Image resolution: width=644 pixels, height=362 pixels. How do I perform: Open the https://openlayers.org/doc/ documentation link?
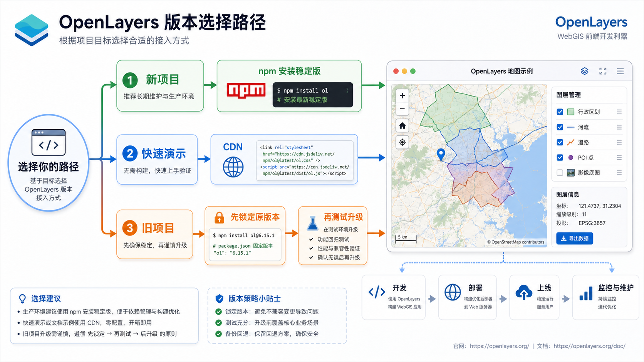pyautogui.click(x=590, y=346)
